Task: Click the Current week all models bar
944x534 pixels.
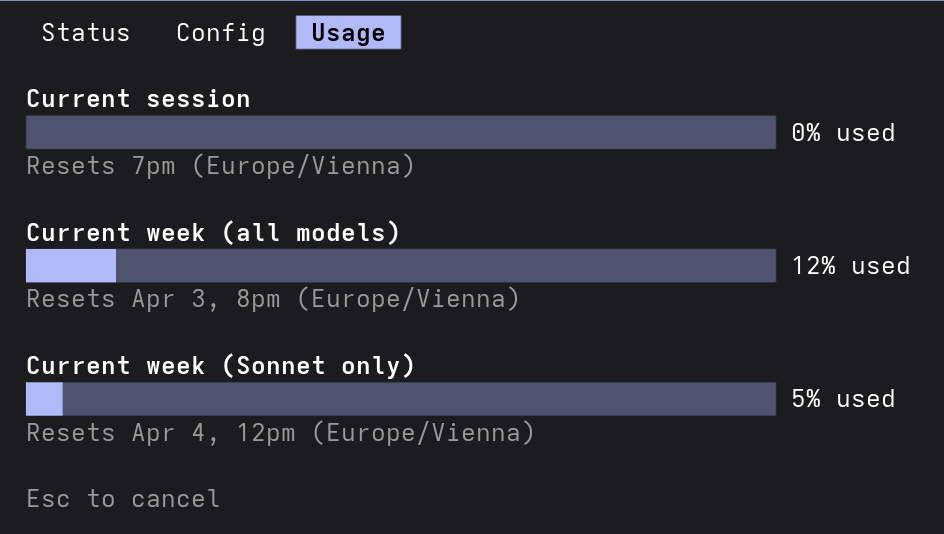Action: 400,266
